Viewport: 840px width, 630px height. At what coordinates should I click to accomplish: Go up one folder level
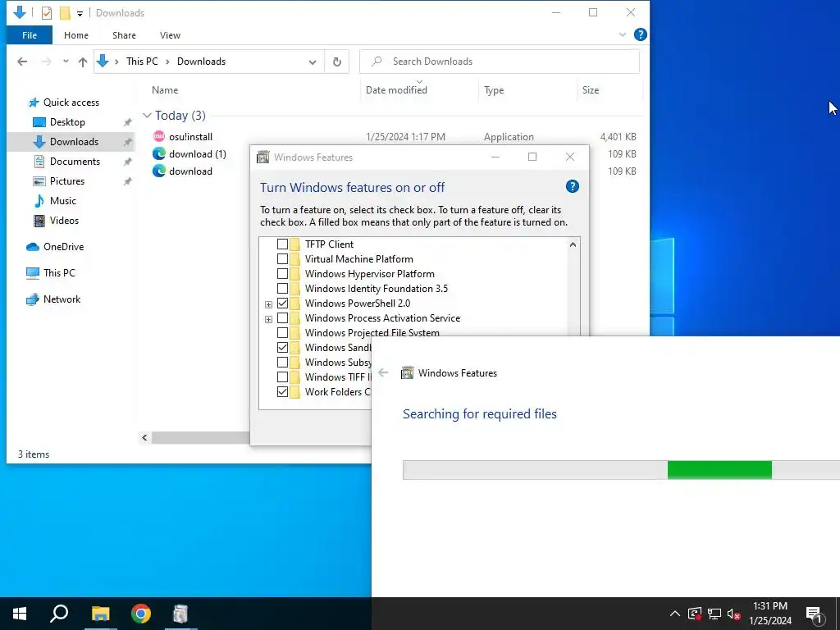(83, 62)
